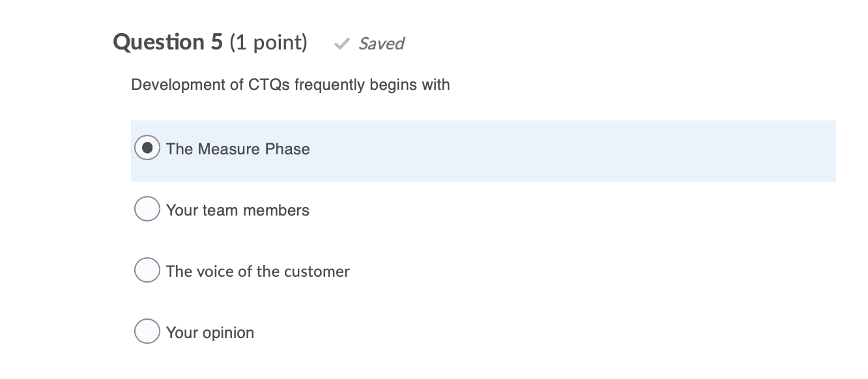Click the third answer choice row
Viewport: 868px width, 379px height.
point(456,270)
